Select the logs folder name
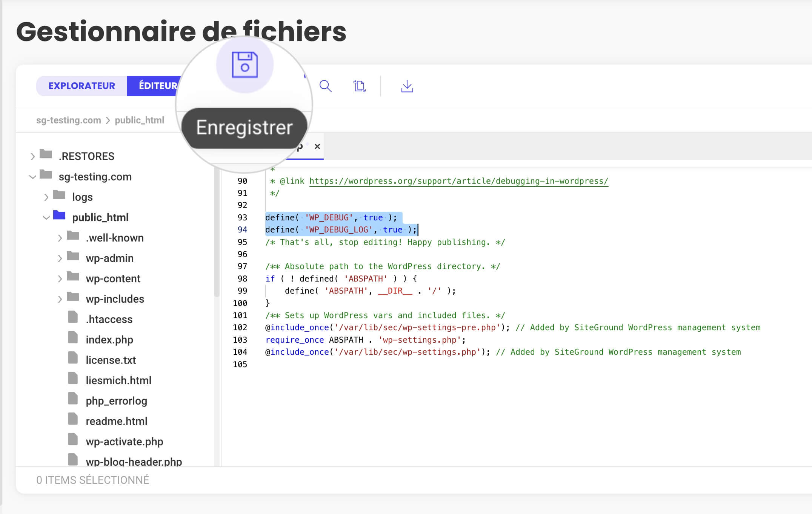812x514 pixels. pos(82,197)
